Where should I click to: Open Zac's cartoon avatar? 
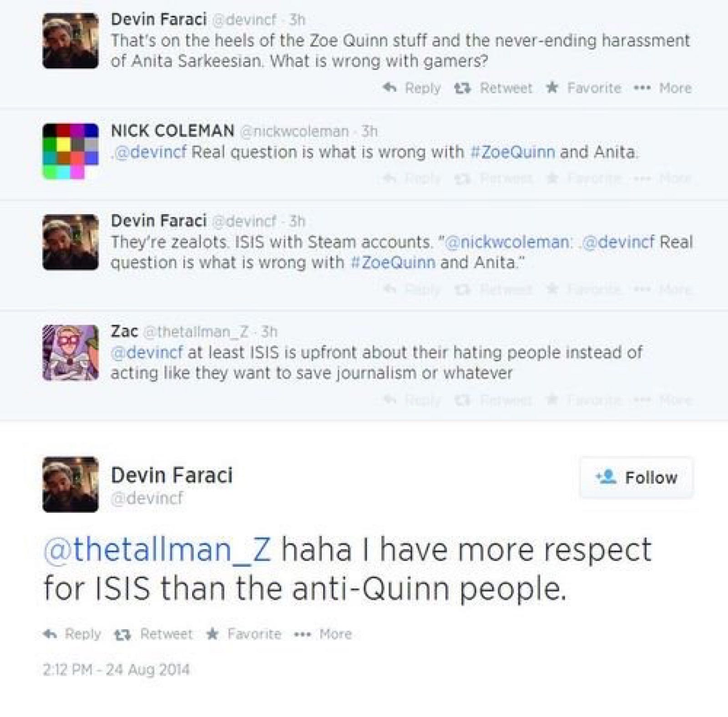(70, 352)
